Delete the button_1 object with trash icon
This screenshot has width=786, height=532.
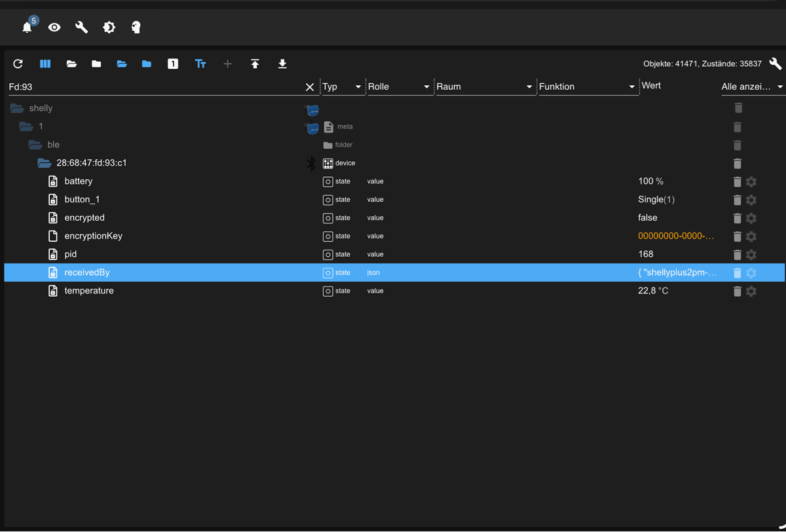738,200
